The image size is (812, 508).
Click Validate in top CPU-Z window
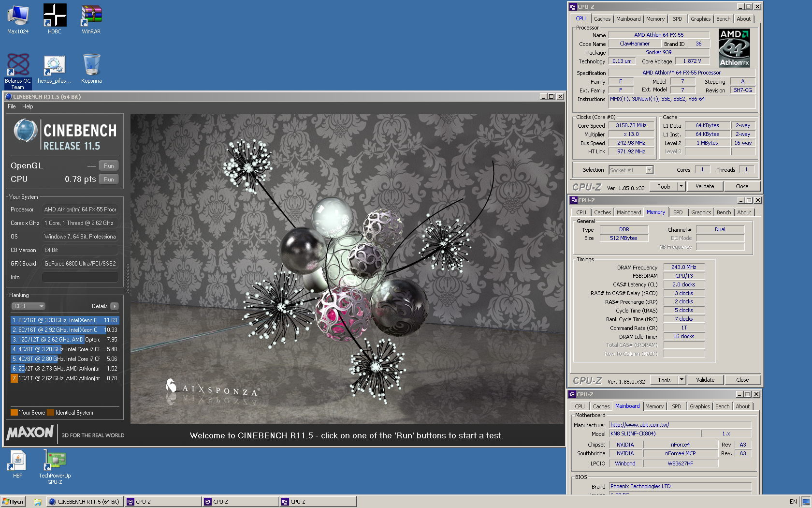click(x=705, y=186)
